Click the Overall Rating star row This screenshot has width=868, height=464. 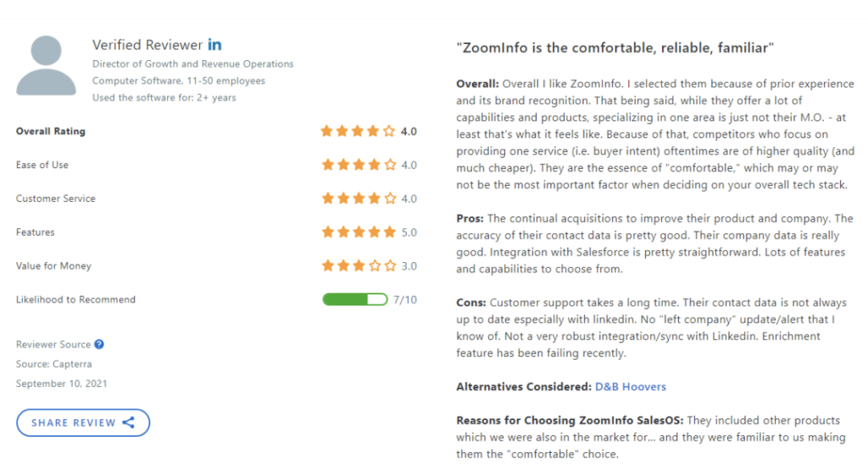tap(359, 131)
